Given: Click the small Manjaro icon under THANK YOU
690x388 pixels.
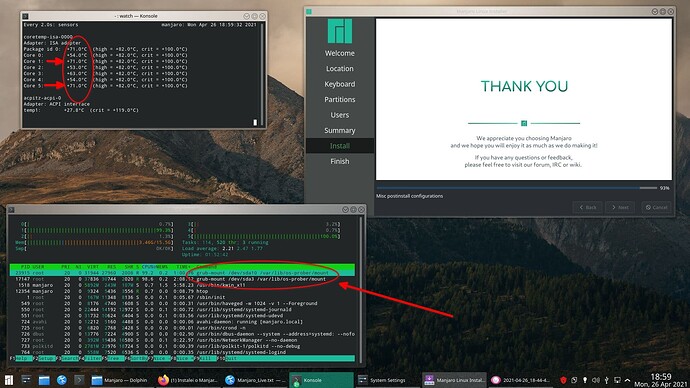Looking at the screenshot, I should coord(524,123).
